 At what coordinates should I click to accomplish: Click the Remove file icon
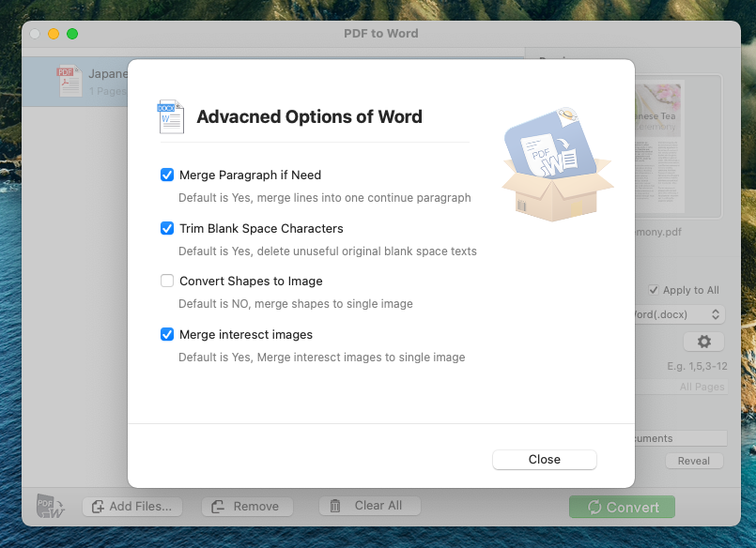pos(218,507)
